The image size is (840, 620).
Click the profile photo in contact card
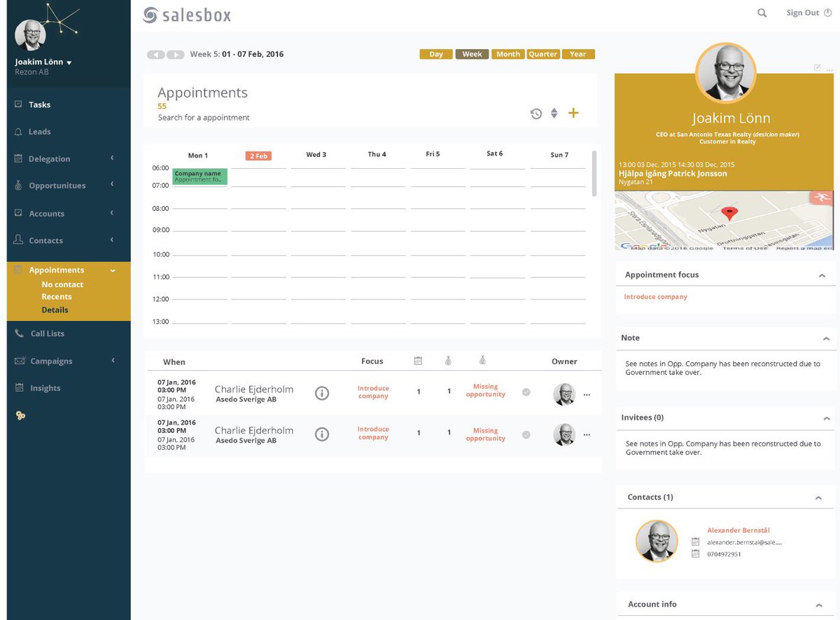pos(725,74)
